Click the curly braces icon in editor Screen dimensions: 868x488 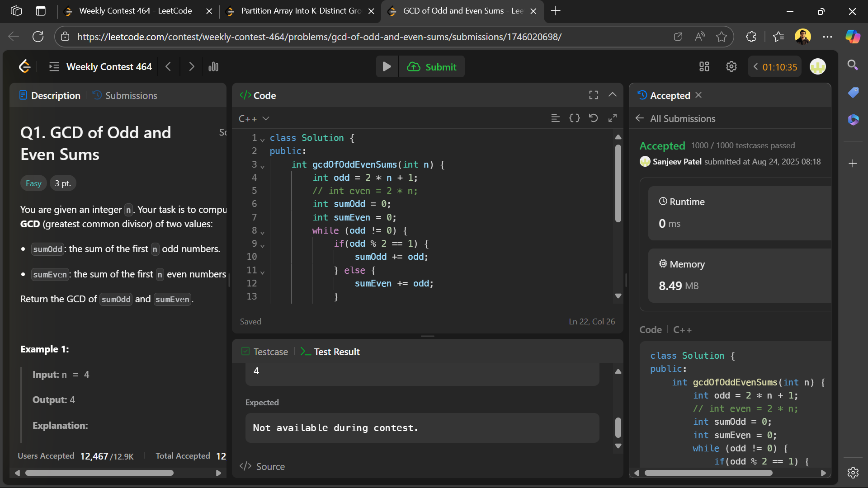574,118
